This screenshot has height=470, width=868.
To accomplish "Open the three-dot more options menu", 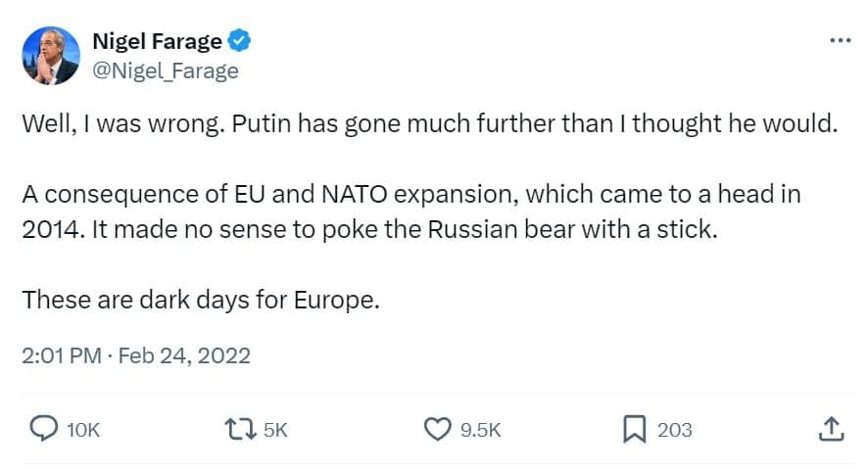I will point(841,40).
